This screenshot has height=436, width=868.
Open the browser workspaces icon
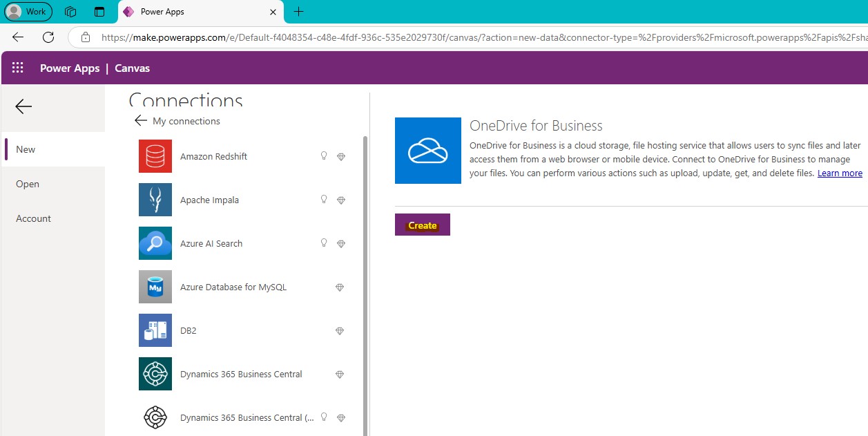pos(70,12)
